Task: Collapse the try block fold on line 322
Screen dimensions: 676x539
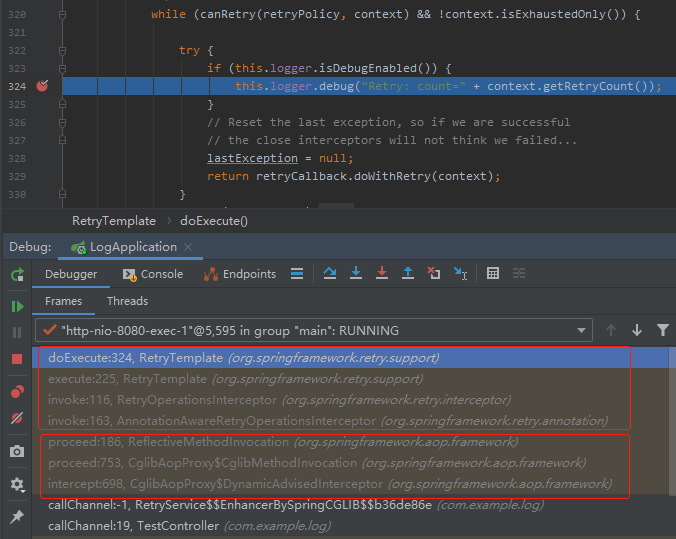Action: [62, 50]
